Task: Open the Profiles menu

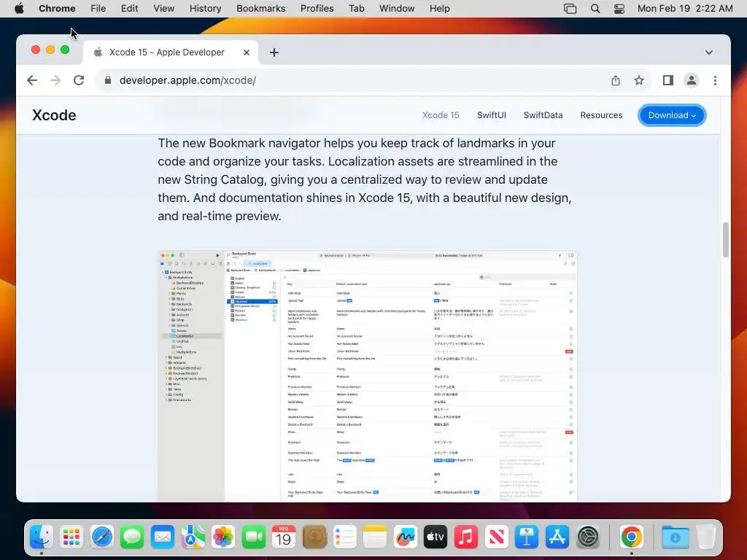Action: point(317,9)
